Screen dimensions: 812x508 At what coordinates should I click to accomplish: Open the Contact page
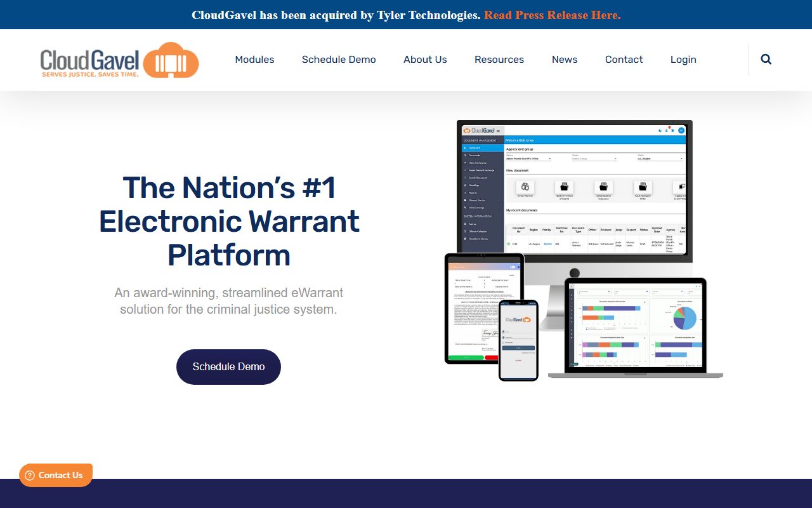pyautogui.click(x=624, y=59)
